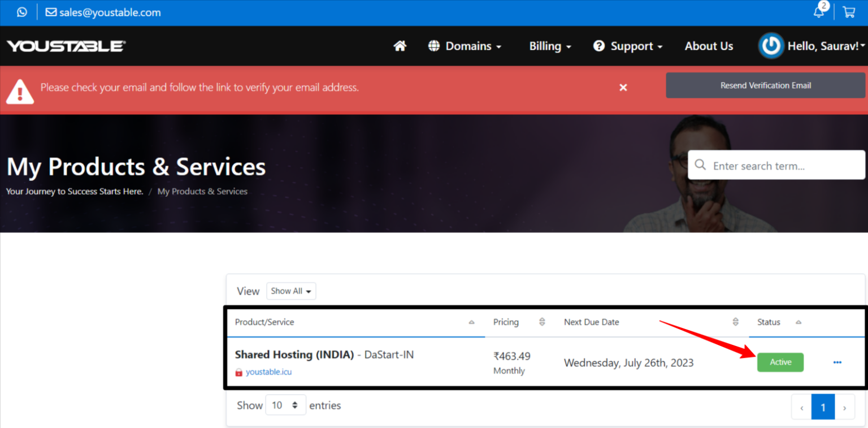Viewport: 868px width, 428px height.
Task: Click the red lock icon beside youstable.icu
Action: coord(239,373)
